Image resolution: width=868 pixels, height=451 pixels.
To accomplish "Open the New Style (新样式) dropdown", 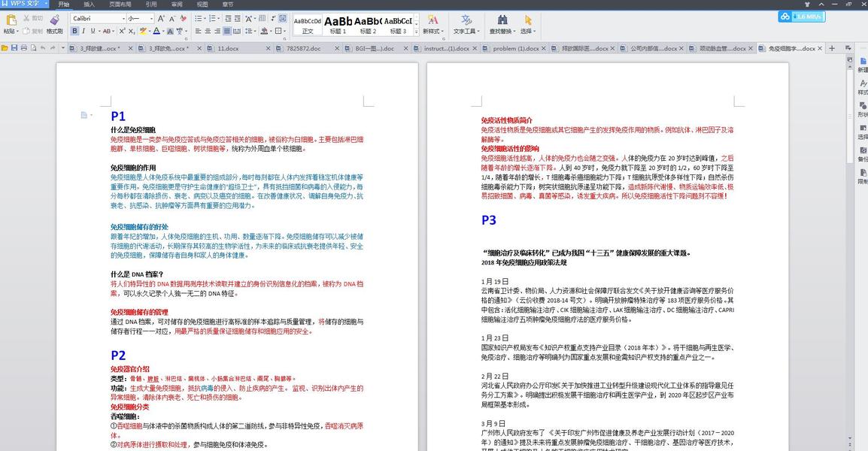I will coord(433,25).
